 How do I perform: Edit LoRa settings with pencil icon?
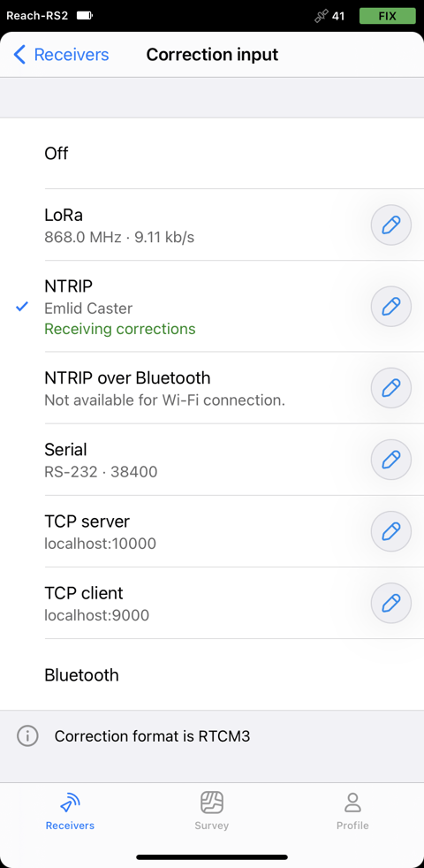coord(390,225)
